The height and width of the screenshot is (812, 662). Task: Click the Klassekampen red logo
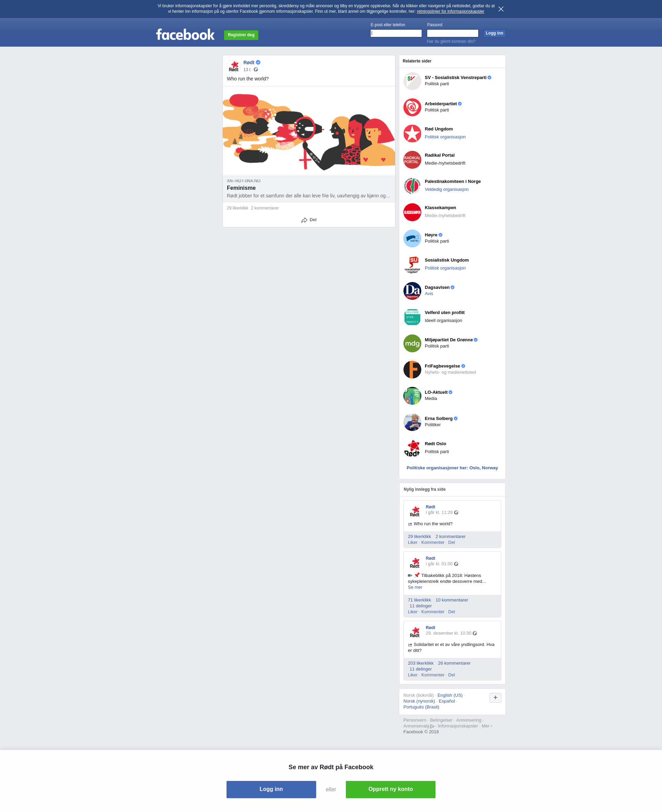click(x=412, y=212)
